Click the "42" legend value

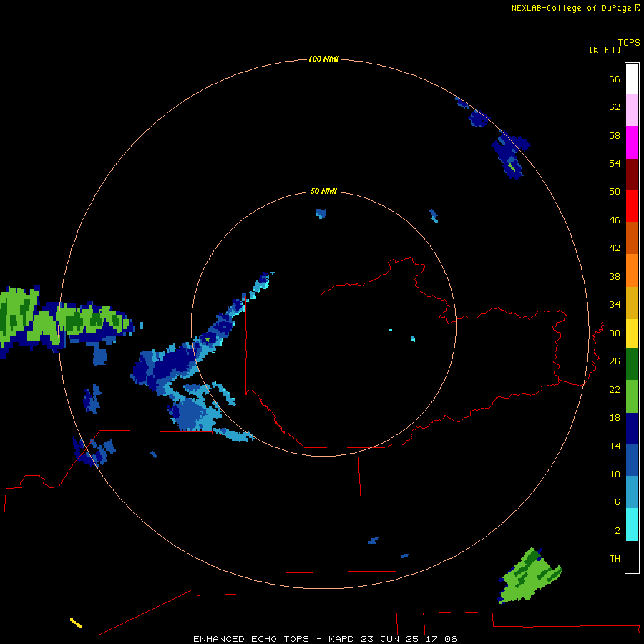(615, 248)
